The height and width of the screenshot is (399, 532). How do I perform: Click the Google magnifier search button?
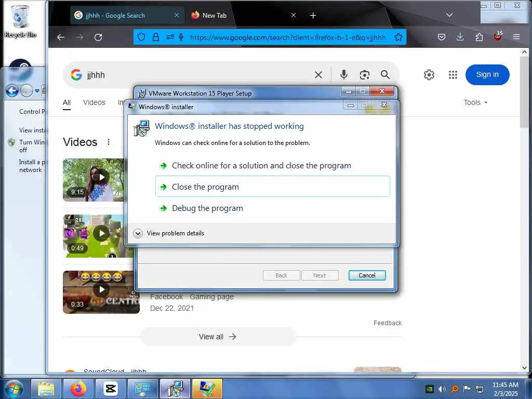coord(385,75)
